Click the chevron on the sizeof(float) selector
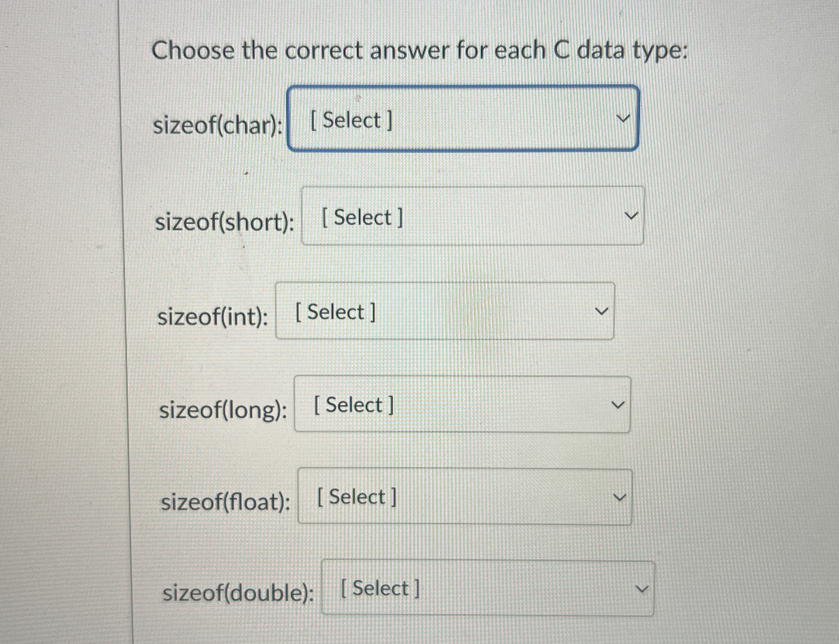The image size is (839, 644). click(x=620, y=496)
